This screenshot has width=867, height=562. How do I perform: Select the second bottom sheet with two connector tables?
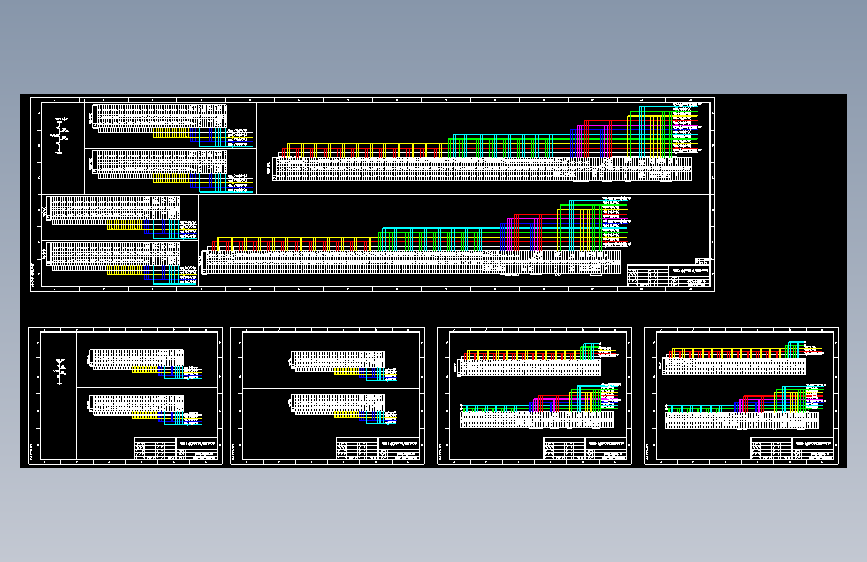coord(327,396)
